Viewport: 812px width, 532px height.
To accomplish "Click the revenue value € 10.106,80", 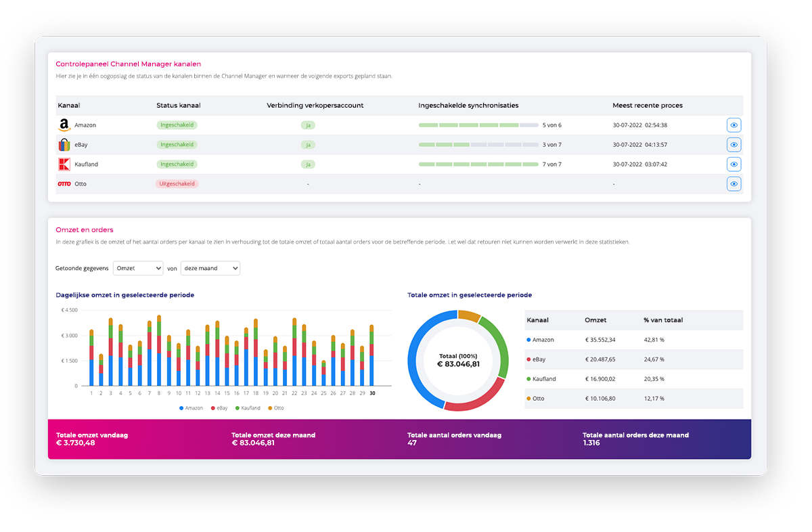I will [x=600, y=399].
